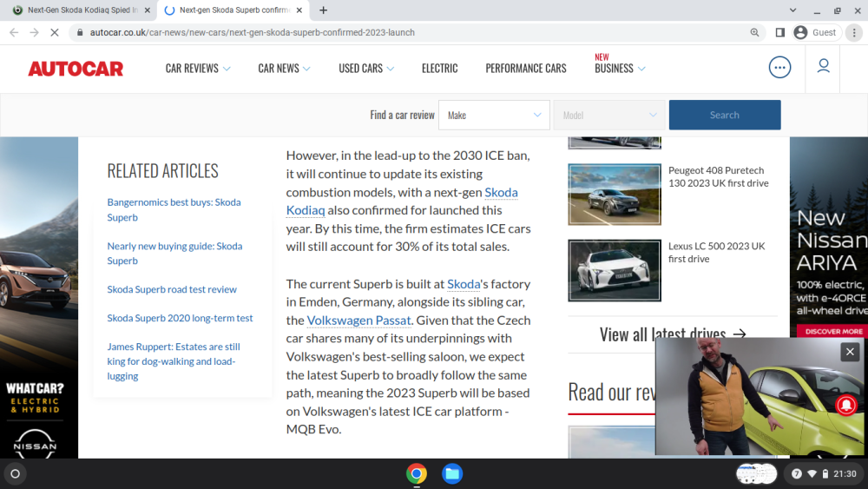Click View all latest drives
Viewport: 868px width, 489px height.
point(673,334)
